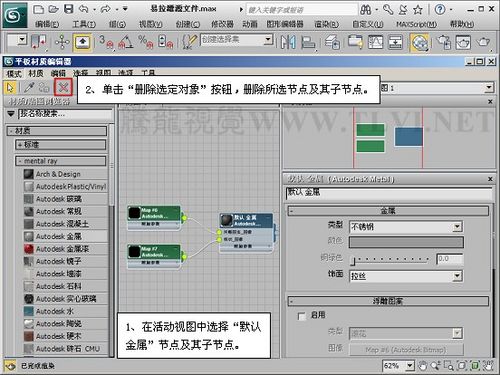Click render production teapot icon
The height and width of the screenshot is (375, 500).
point(484,42)
